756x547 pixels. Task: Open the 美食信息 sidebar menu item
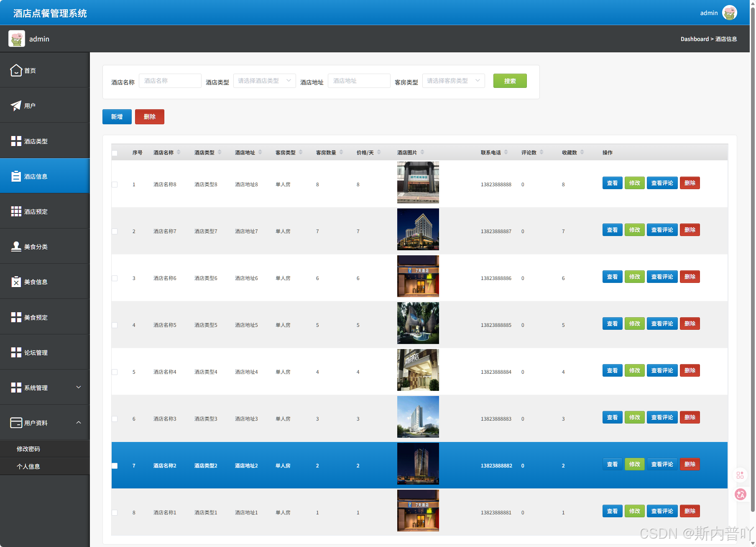point(45,282)
